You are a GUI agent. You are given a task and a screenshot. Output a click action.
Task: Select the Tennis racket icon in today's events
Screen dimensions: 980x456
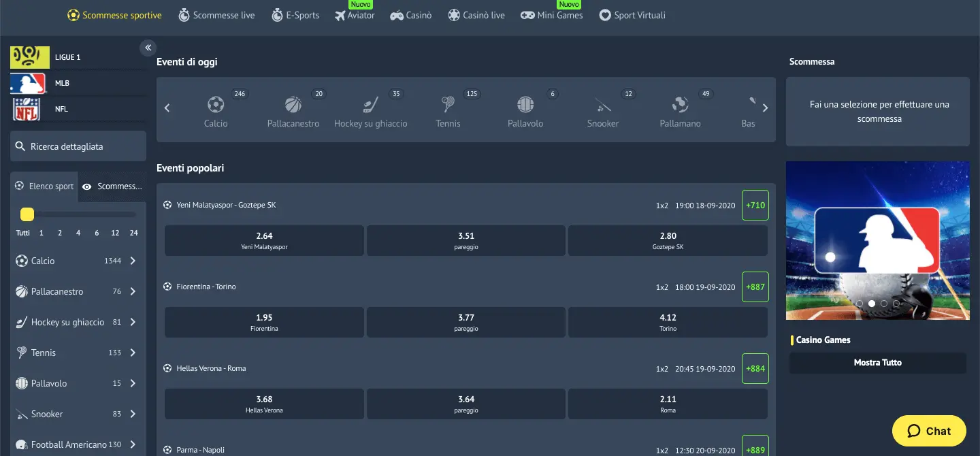pos(448,104)
